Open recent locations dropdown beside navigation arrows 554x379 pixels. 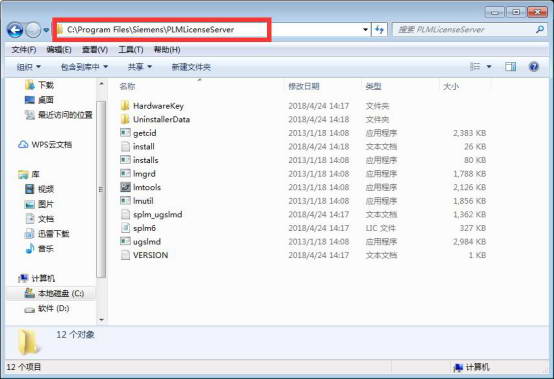46,30
